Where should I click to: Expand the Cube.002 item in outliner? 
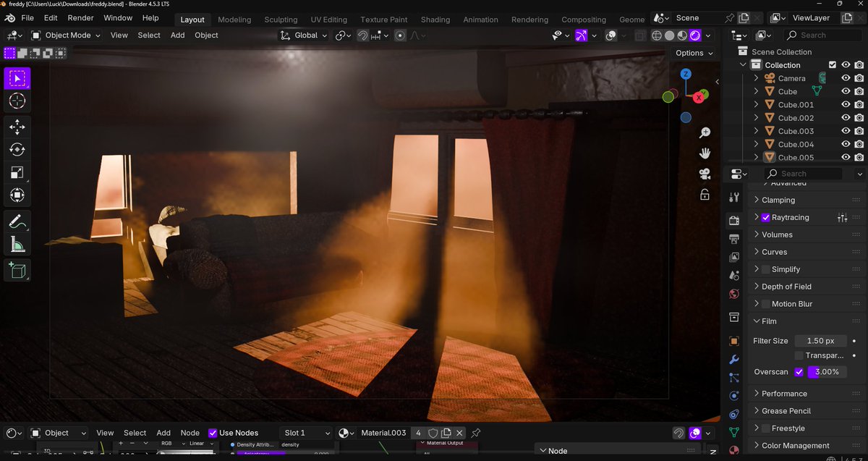(x=756, y=118)
